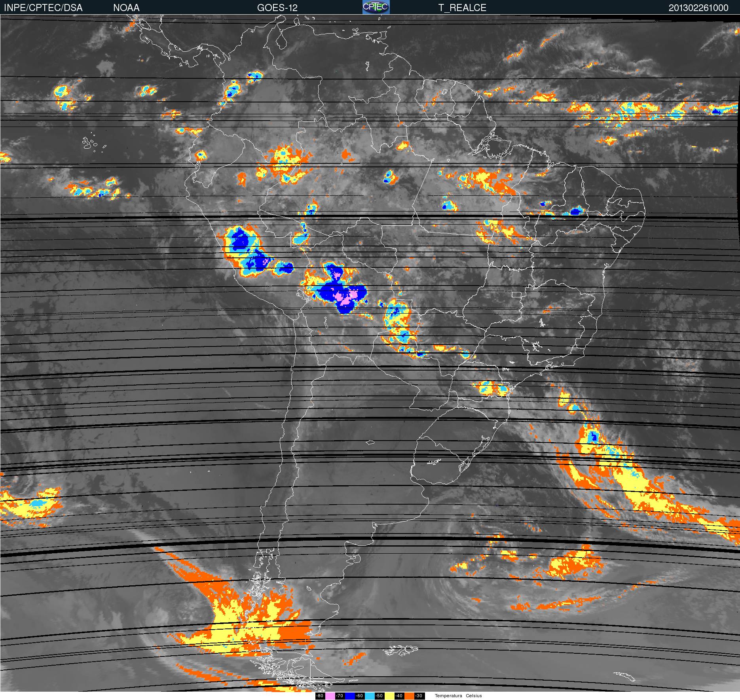
Task: Click the yellow legend swatch after -50
Action: 389,696
